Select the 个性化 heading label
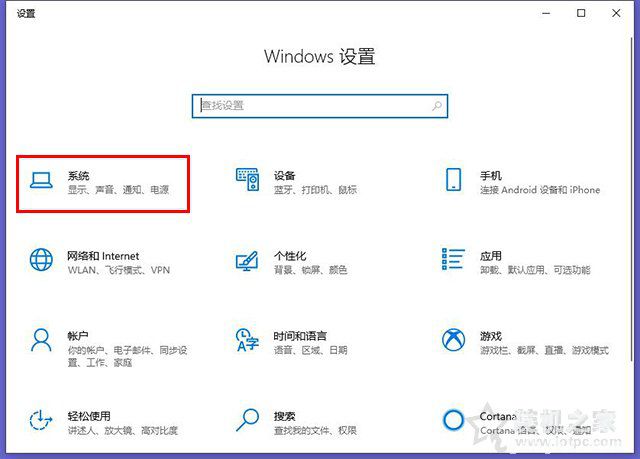This screenshot has height=459, width=640. click(290, 256)
